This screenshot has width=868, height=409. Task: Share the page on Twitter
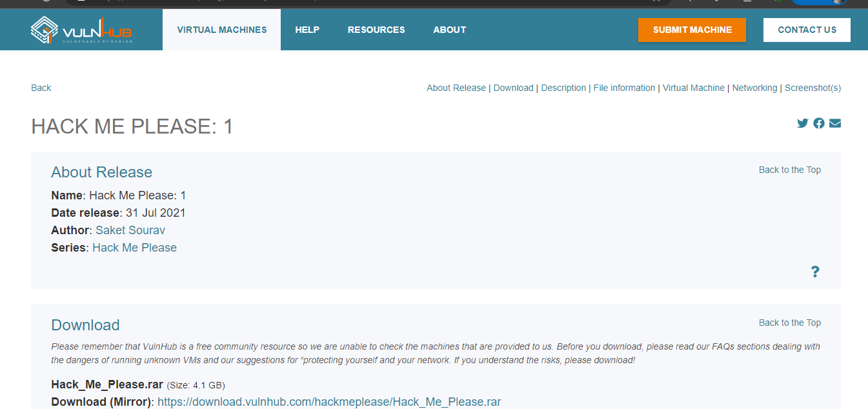[x=802, y=123]
